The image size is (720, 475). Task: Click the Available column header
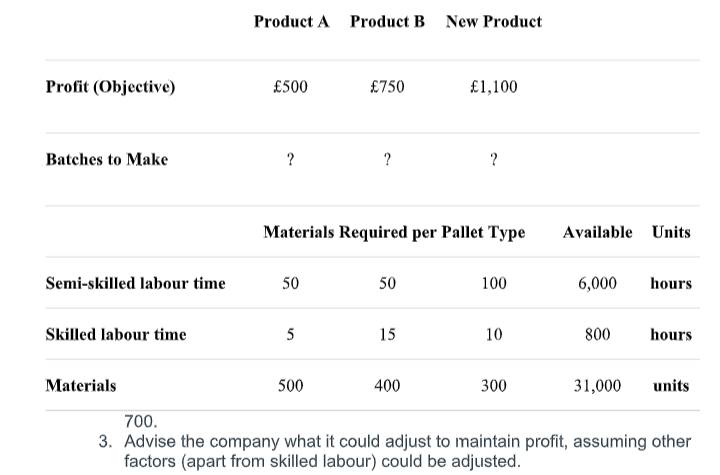[x=597, y=232]
